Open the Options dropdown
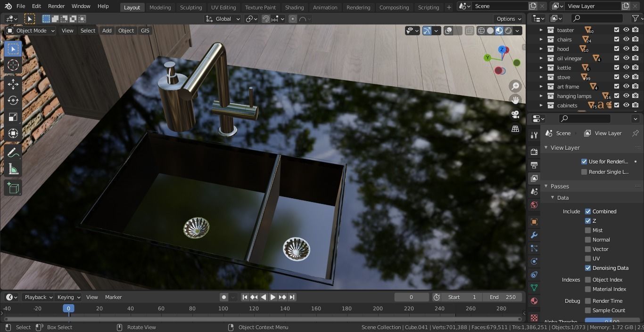The width and height of the screenshot is (644, 332). point(509,19)
